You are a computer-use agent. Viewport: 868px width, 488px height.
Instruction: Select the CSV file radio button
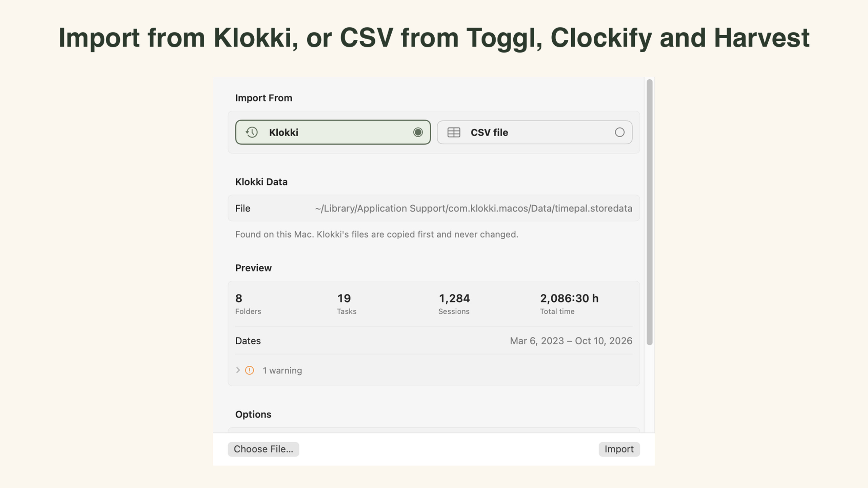pos(619,132)
